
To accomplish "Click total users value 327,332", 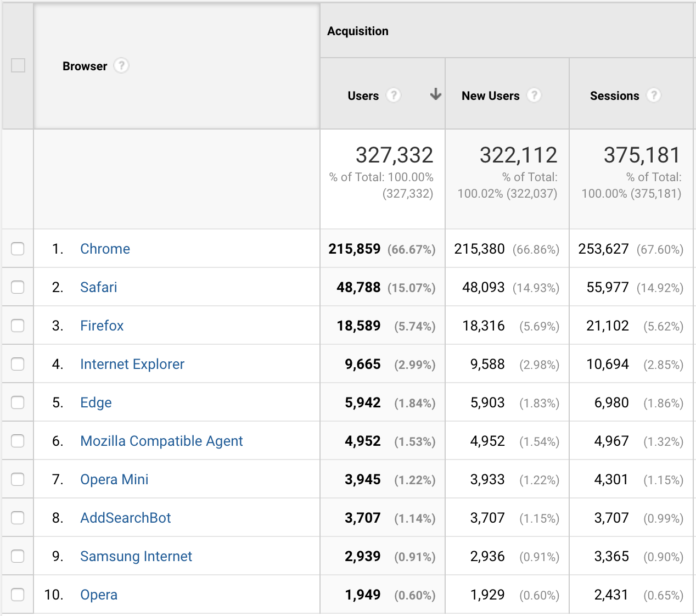I will coord(394,155).
